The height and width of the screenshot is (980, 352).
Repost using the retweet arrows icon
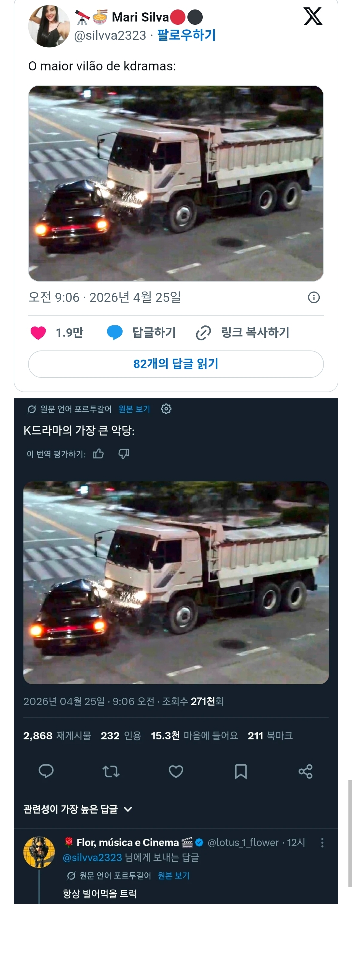[x=111, y=771]
